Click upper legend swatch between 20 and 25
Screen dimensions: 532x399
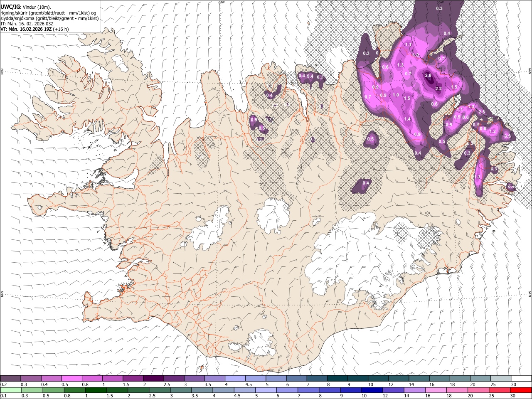[x=480, y=378]
